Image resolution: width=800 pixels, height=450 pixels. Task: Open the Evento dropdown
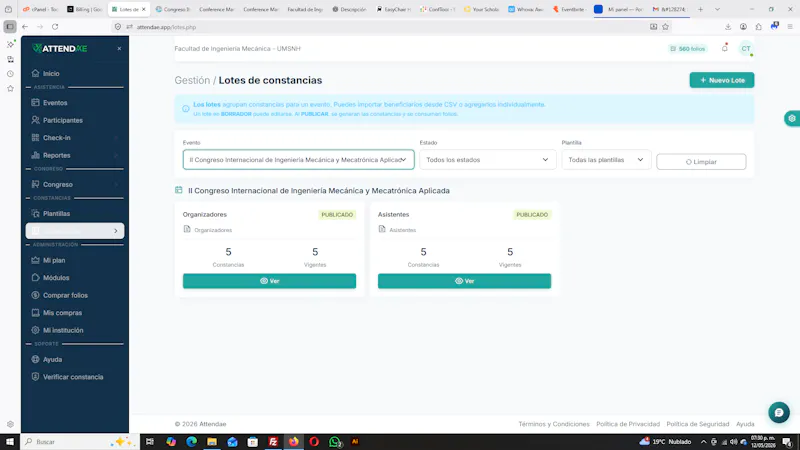coord(298,160)
